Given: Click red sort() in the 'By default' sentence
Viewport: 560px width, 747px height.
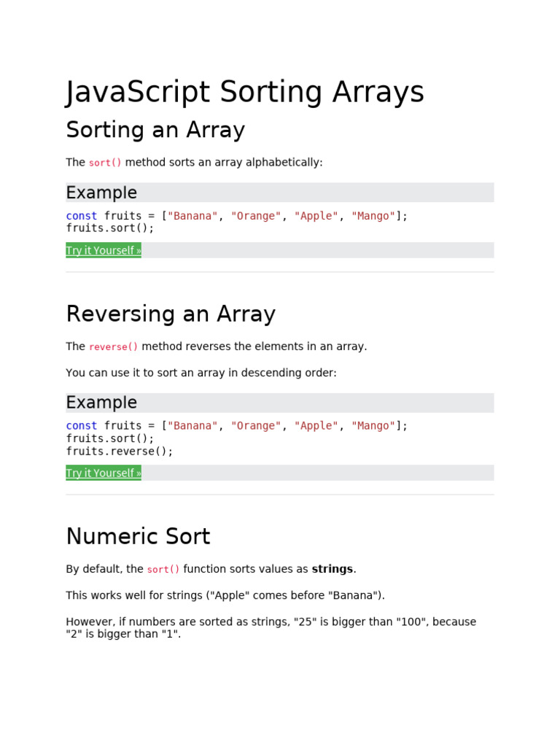Looking at the screenshot, I should point(163,569).
